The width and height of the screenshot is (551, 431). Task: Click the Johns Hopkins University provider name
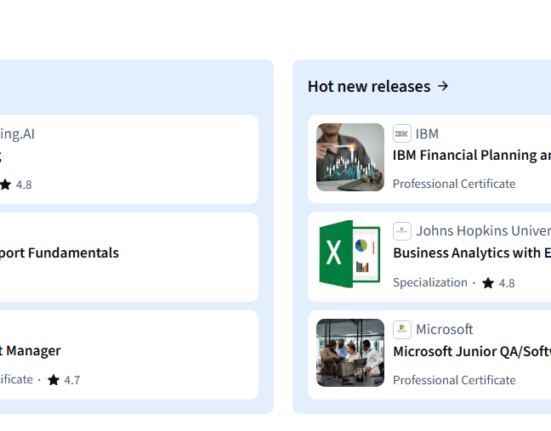click(x=484, y=231)
